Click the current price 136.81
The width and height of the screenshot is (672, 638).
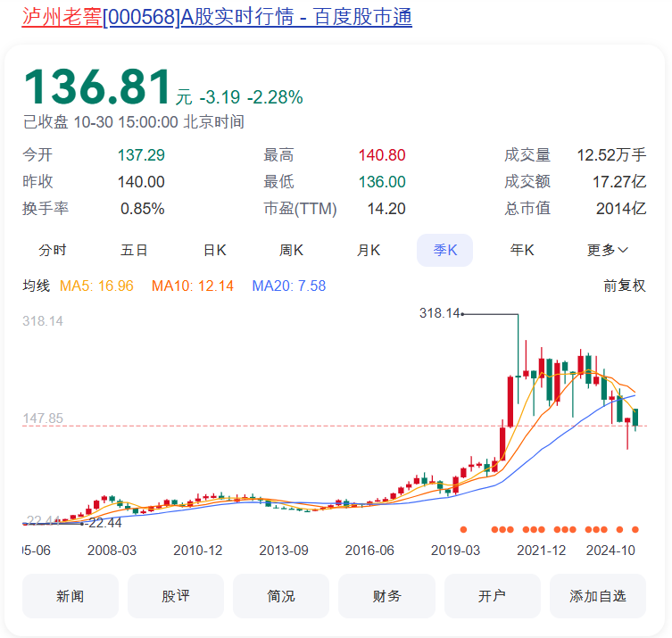[97, 87]
